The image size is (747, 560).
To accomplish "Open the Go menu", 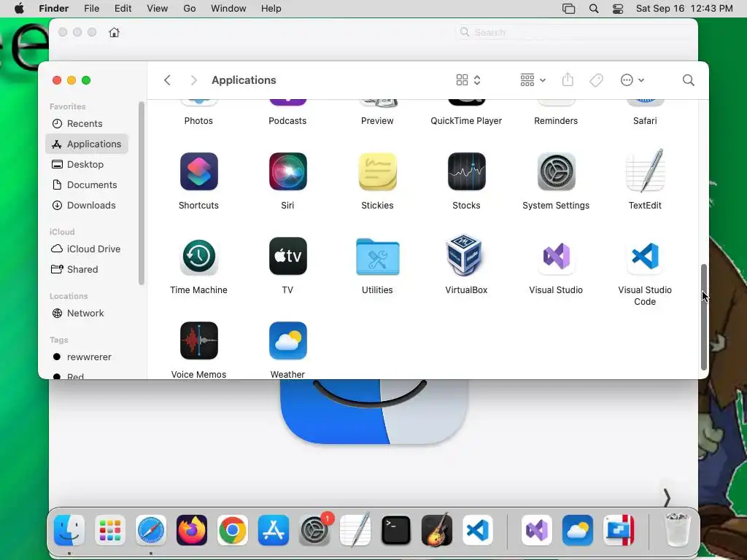I will coord(190,9).
